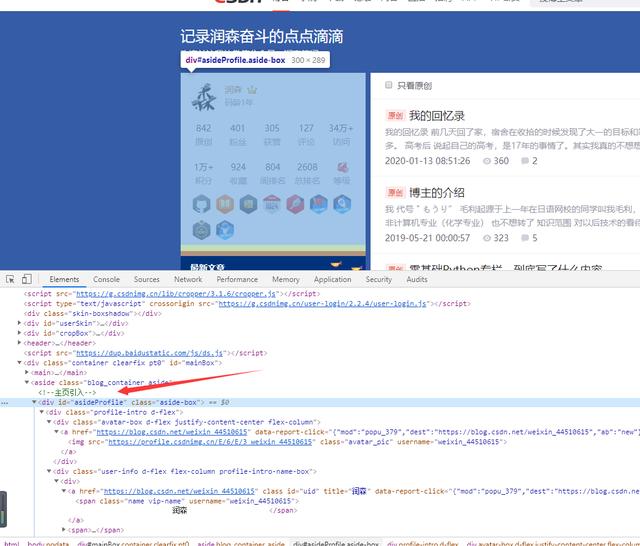This screenshot has height=546, width=640.
Task: Select the img avatar_pic line
Action: (x=287, y=442)
